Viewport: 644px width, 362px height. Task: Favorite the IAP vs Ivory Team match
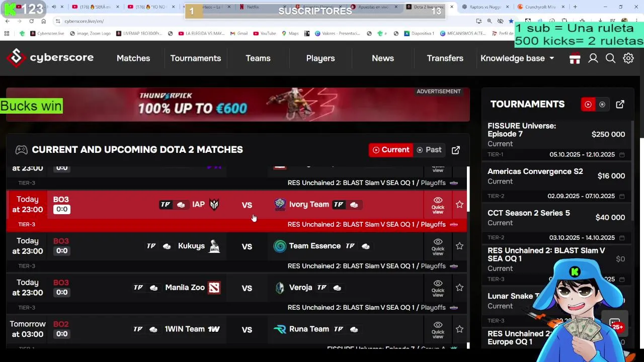click(x=459, y=205)
